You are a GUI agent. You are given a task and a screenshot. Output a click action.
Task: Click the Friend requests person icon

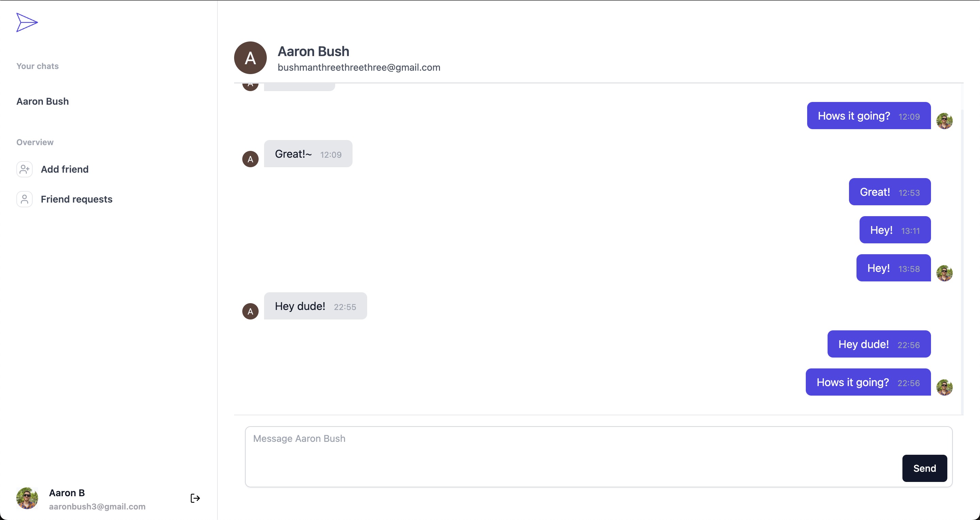24,199
